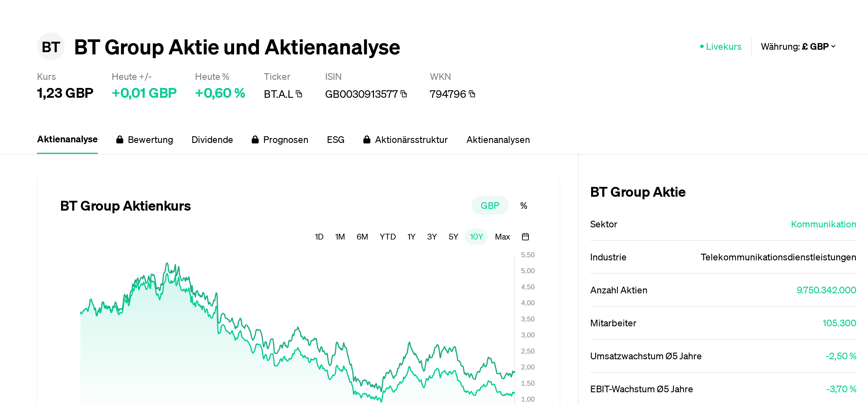Toggle the chart display to GBP
This screenshot has width=868, height=405.
click(x=490, y=205)
